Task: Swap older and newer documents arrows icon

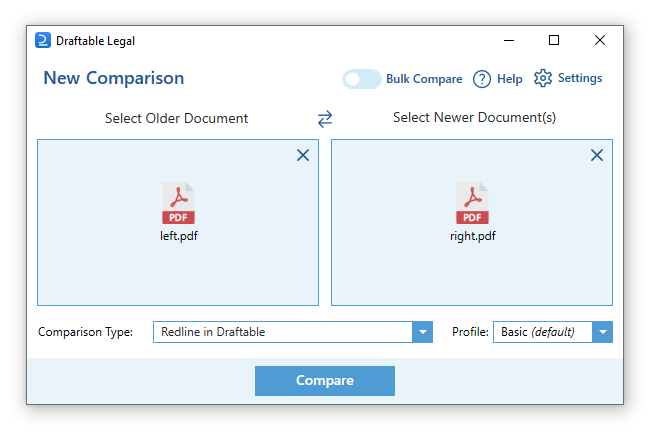Action: point(325,119)
